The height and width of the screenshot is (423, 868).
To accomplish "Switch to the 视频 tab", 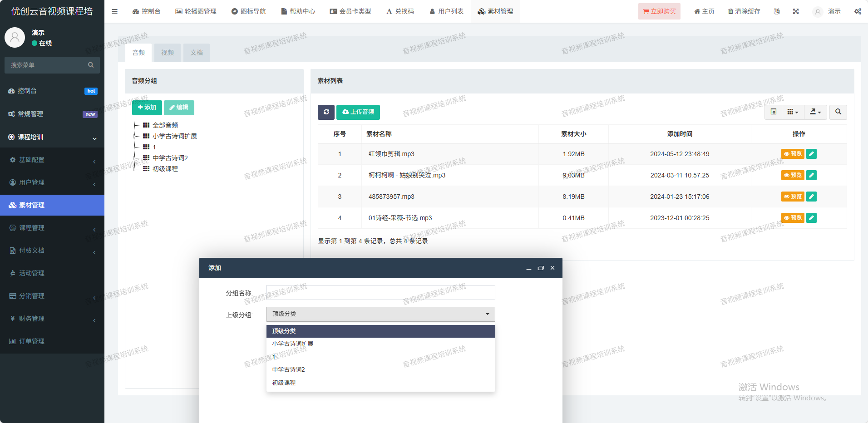I will pyautogui.click(x=168, y=53).
